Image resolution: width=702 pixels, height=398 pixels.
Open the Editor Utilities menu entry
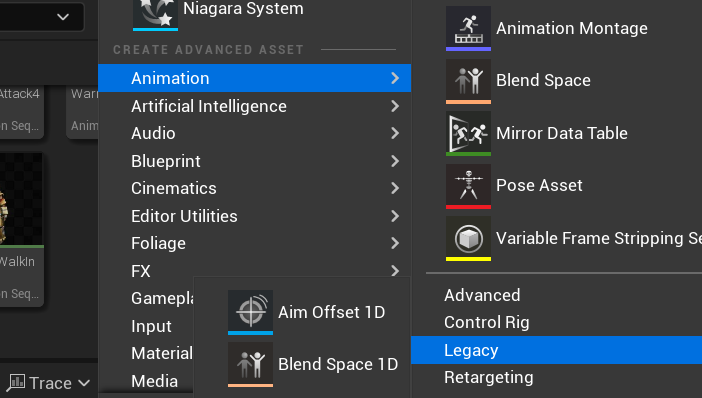coord(254,216)
